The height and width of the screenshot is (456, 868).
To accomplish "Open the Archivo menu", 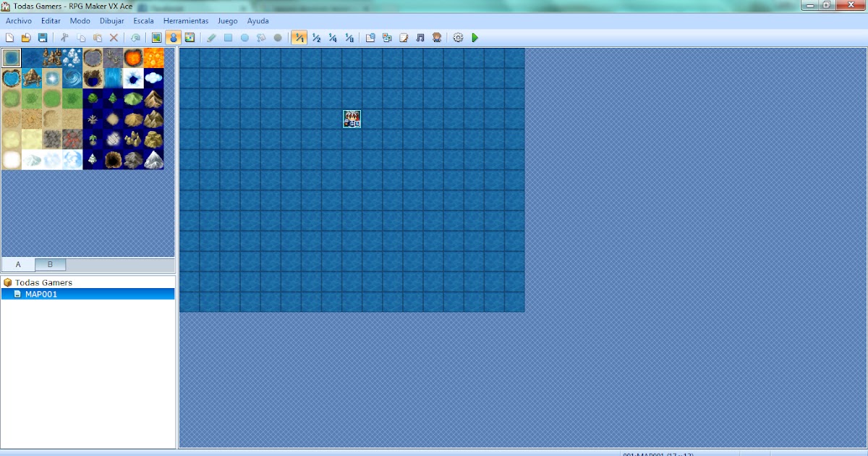I will tap(19, 21).
